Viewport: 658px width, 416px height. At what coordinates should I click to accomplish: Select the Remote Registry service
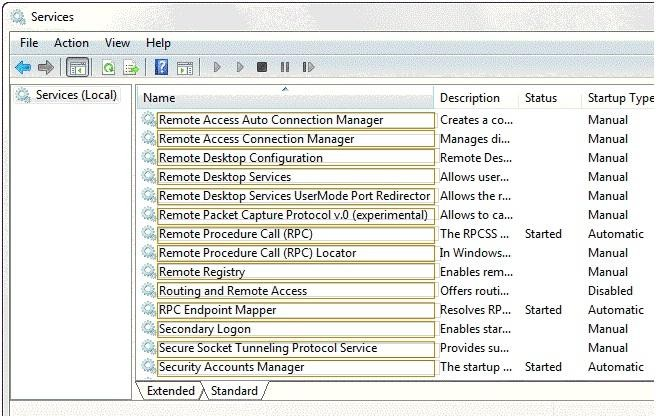pyautogui.click(x=295, y=272)
